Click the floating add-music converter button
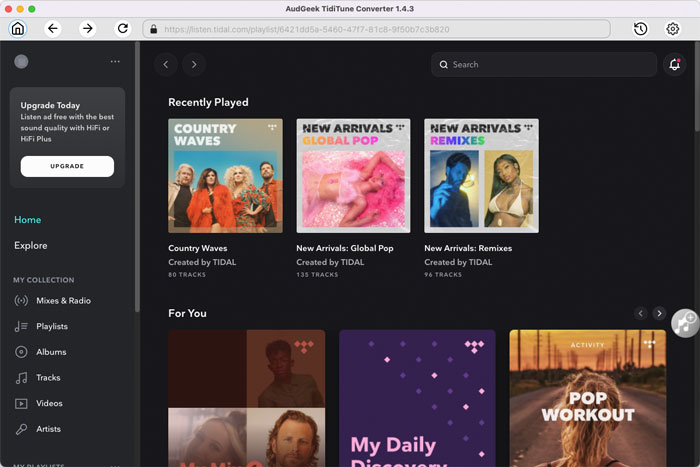 coord(685,323)
